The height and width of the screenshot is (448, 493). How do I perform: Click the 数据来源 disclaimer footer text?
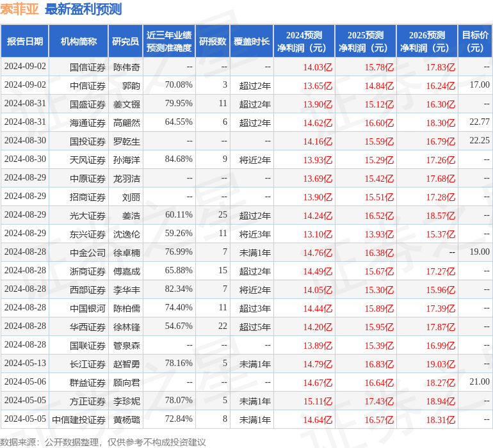pos(103,442)
